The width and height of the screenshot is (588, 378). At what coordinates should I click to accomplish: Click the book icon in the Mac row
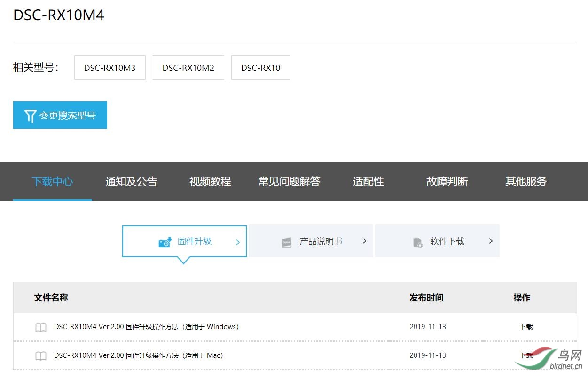(41, 356)
